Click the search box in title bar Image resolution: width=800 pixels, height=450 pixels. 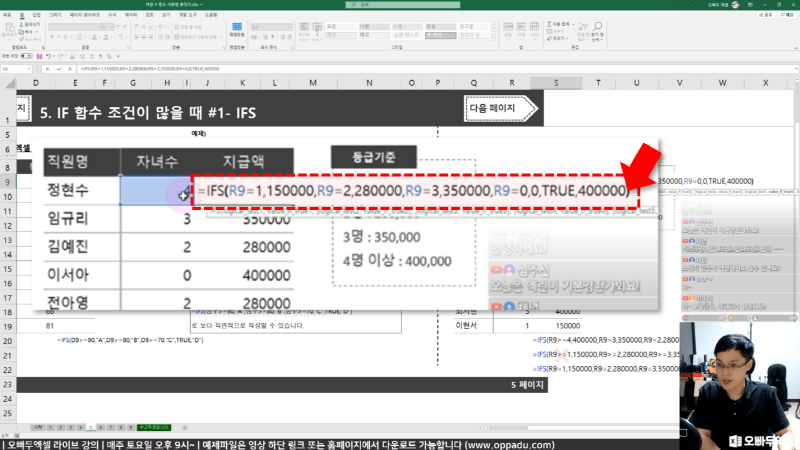click(403, 5)
